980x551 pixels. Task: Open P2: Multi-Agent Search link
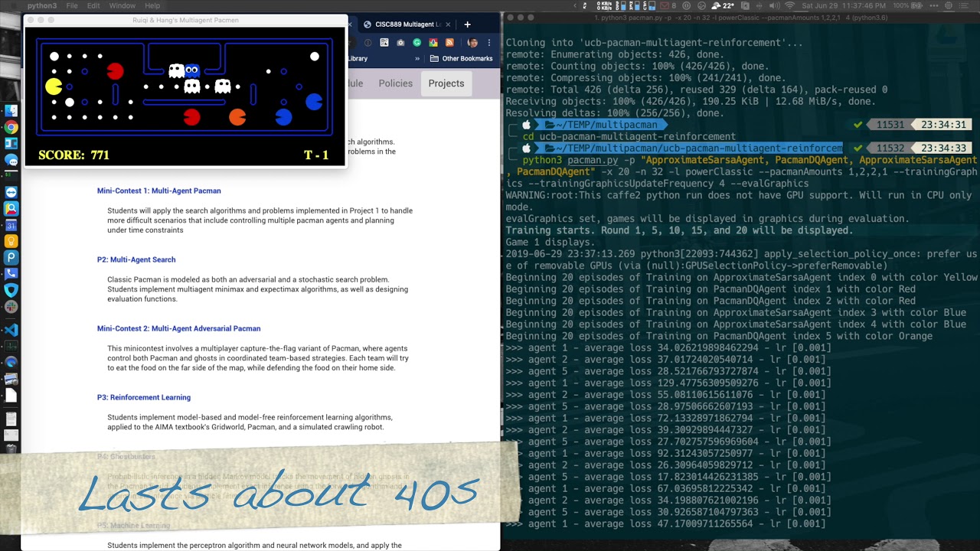click(136, 259)
